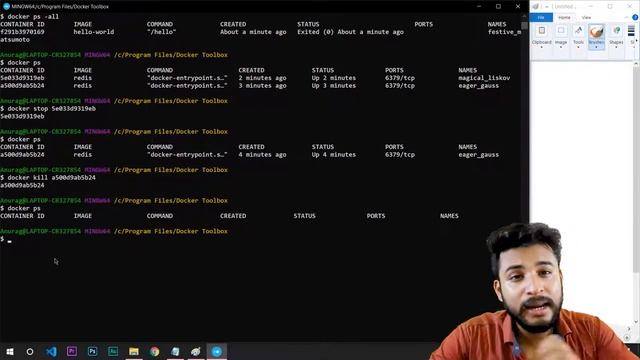Open Google Chrome from the taskbar
Screen dimensions: 640x360
point(155,351)
